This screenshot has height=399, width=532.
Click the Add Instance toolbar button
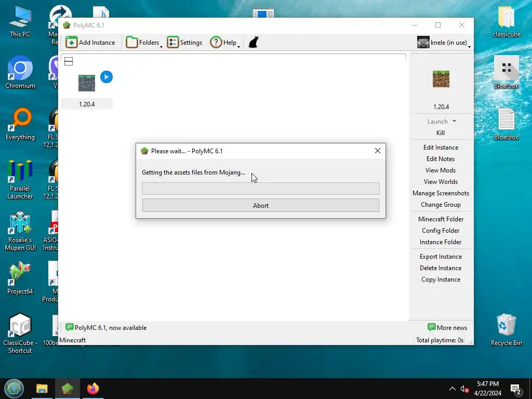pyautogui.click(x=90, y=43)
